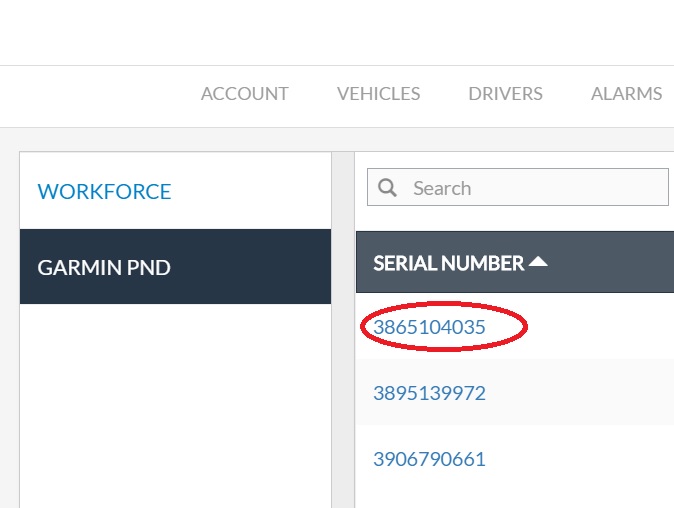Open device with serial number 3895139972
674x508 pixels.
click(x=429, y=393)
